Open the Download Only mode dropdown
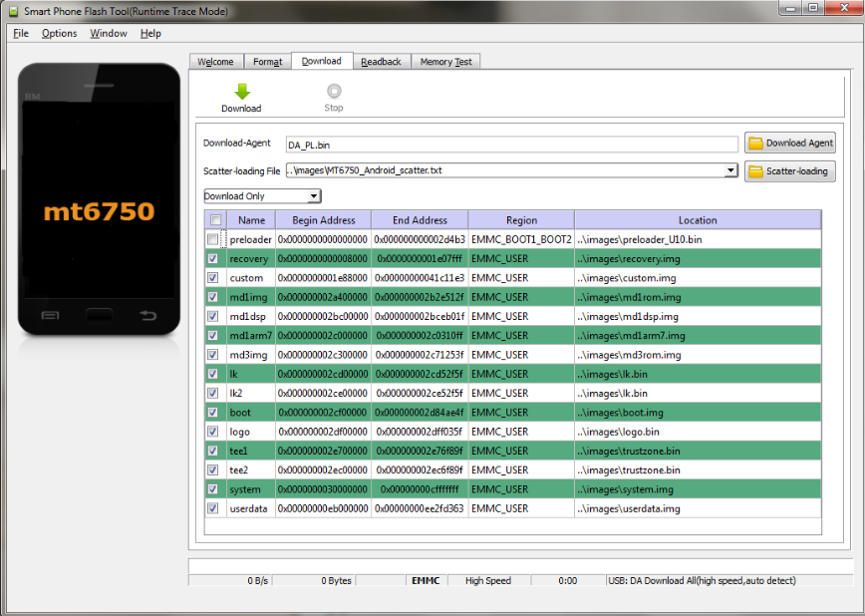Image resolution: width=865 pixels, height=616 pixels. point(262,196)
